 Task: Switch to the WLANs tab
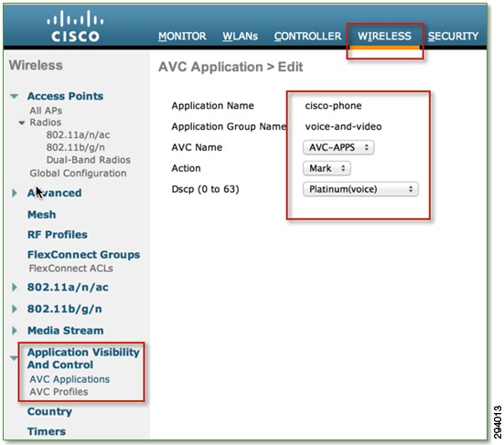(240, 36)
